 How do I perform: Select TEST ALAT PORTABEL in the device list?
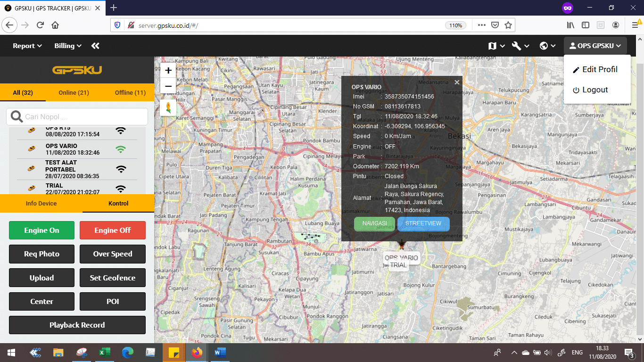61,169
